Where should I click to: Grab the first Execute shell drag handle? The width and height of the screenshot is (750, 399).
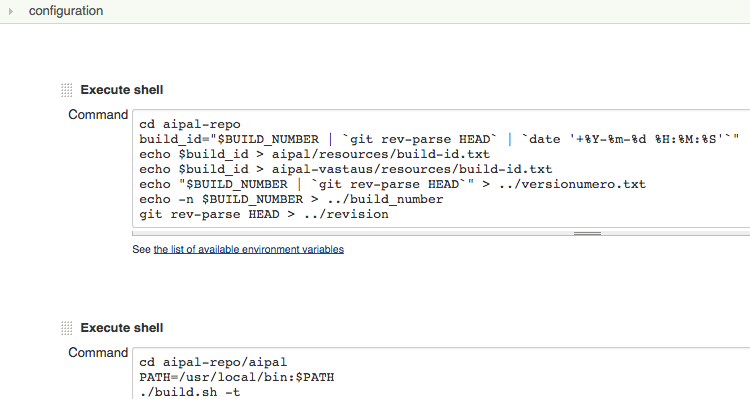click(66, 90)
